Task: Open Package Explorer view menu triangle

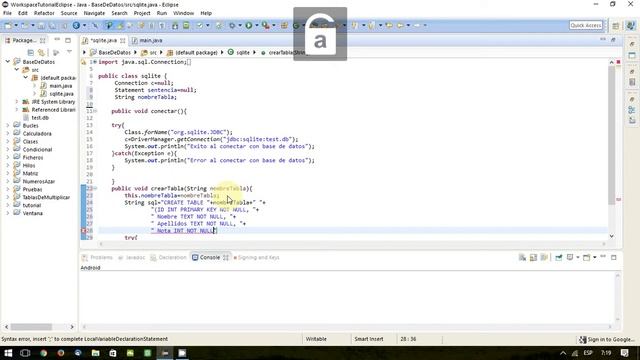Action: pyautogui.click(x=69, y=52)
